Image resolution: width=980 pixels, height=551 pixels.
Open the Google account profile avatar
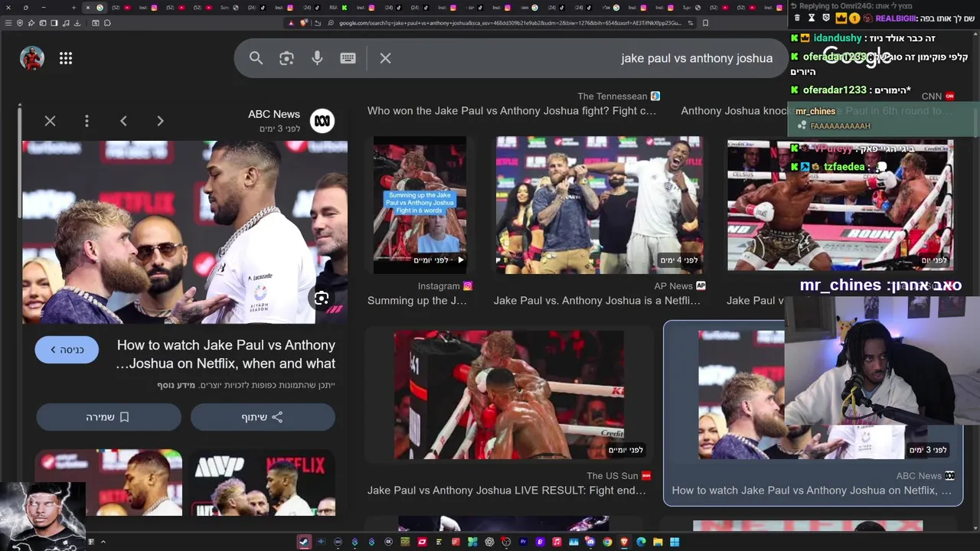32,58
